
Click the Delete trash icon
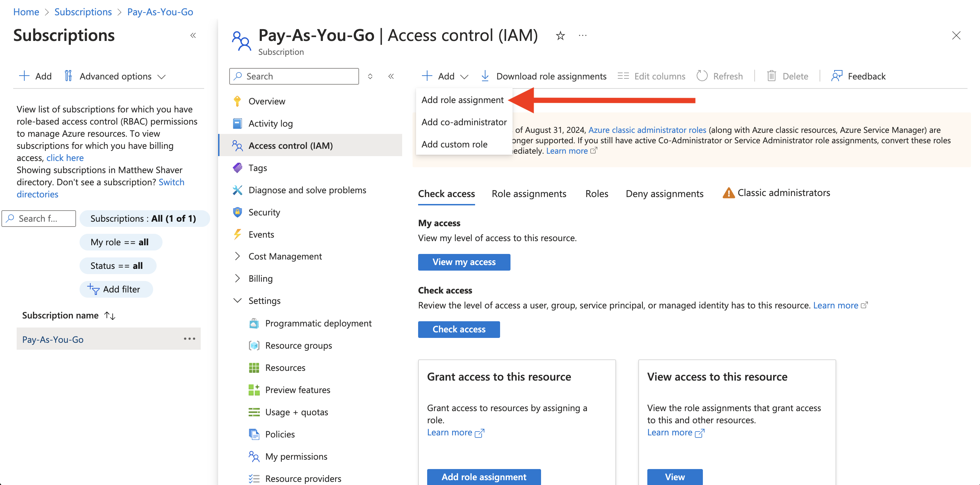[x=772, y=76]
